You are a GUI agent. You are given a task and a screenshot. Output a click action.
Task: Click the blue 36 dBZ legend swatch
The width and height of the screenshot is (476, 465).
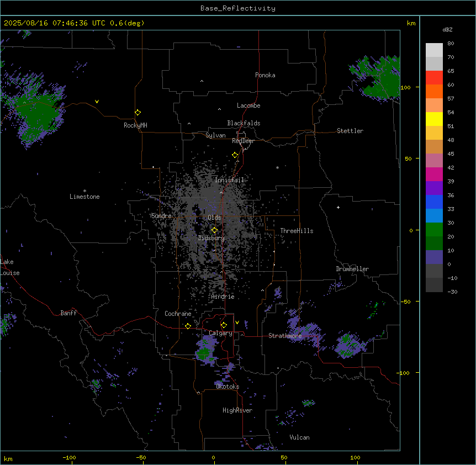coord(434,202)
